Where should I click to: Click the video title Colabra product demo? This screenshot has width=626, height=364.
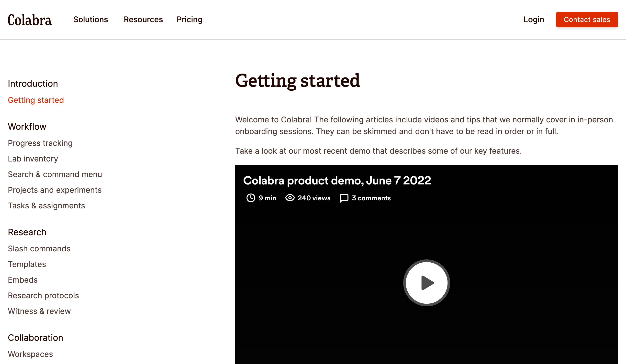(x=337, y=181)
